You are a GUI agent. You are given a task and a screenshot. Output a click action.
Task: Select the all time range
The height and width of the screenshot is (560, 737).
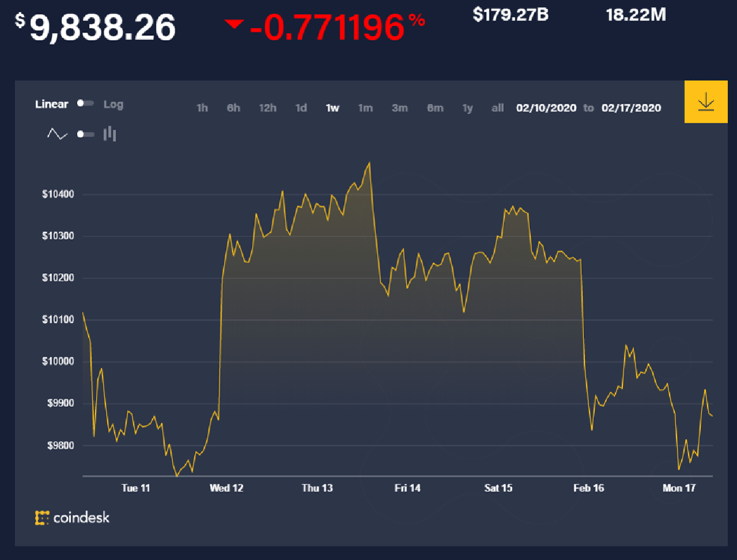coord(497,108)
